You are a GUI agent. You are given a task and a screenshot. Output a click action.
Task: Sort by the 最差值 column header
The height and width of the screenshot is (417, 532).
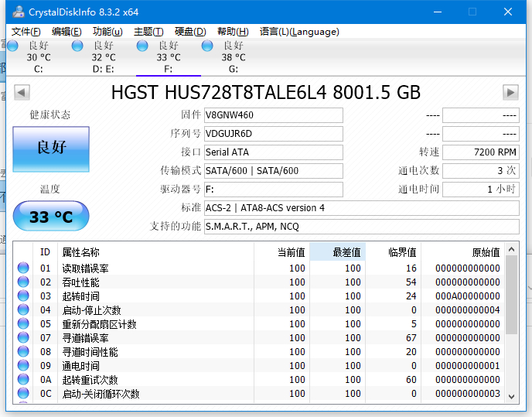(x=338, y=252)
